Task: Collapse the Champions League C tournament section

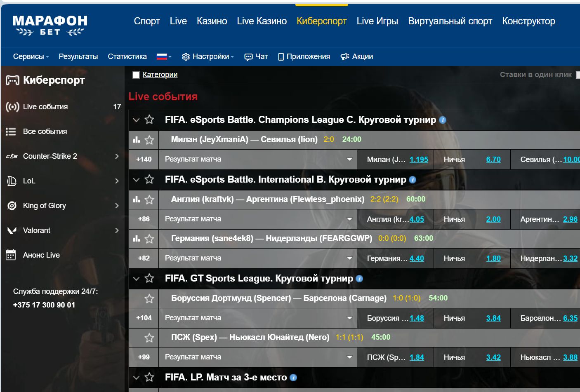Action: click(137, 120)
